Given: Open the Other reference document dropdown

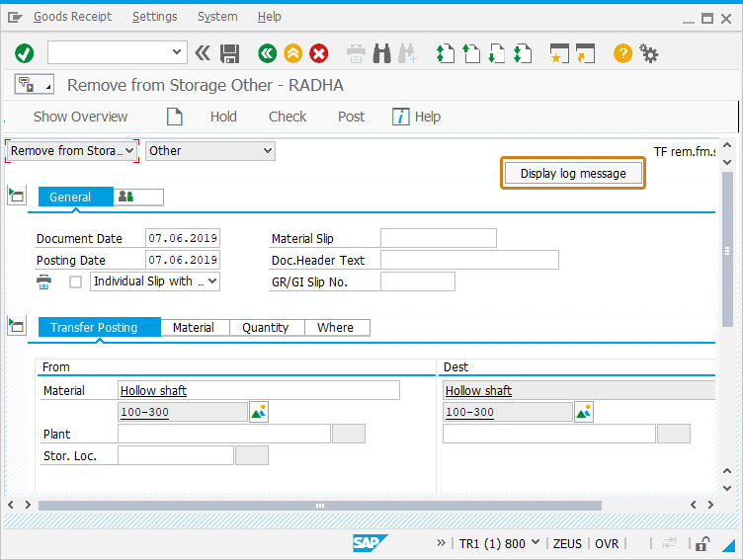Looking at the screenshot, I should pyautogui.click(x=210, y=151).
